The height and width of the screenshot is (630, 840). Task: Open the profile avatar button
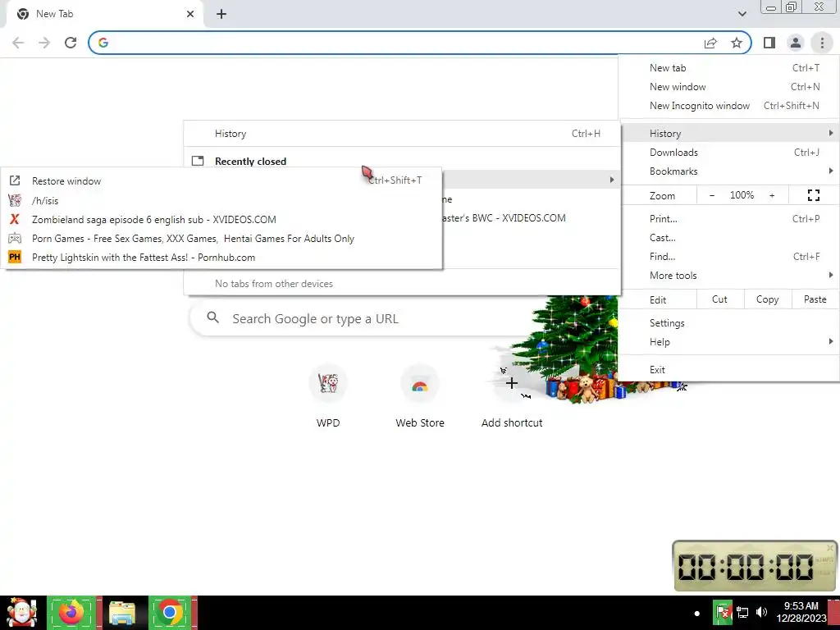point(796,43)
